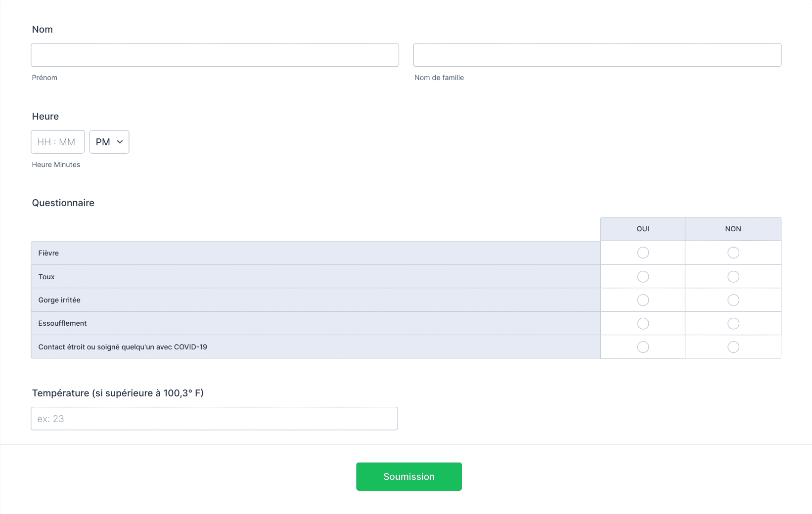
Task: Mark OUI for Gorge irritée
Action: [643, 300]
